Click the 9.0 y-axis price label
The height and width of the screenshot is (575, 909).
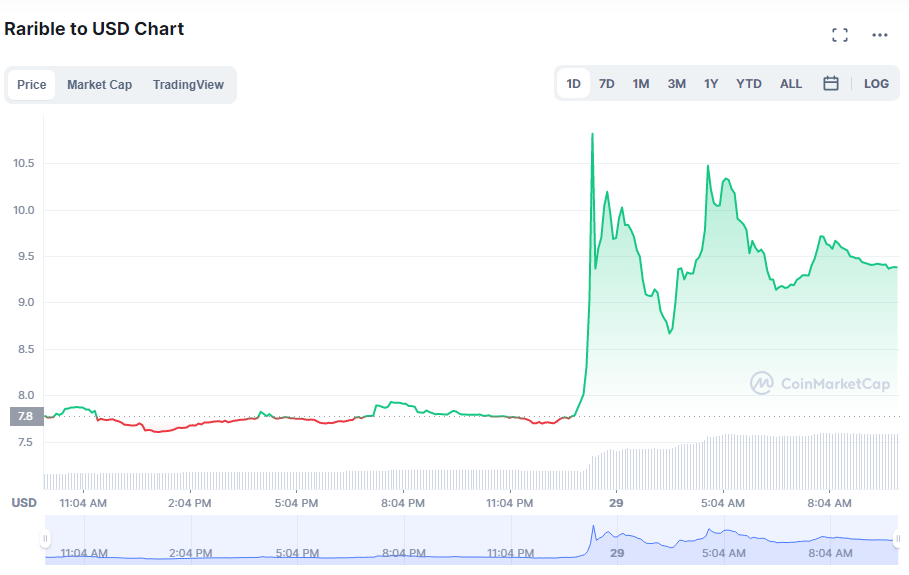coord(26,302)
